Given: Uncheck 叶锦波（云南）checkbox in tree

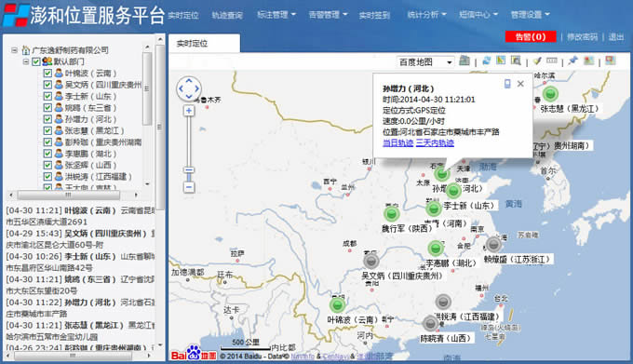Looking at the screenshot, I should (47, 73).
